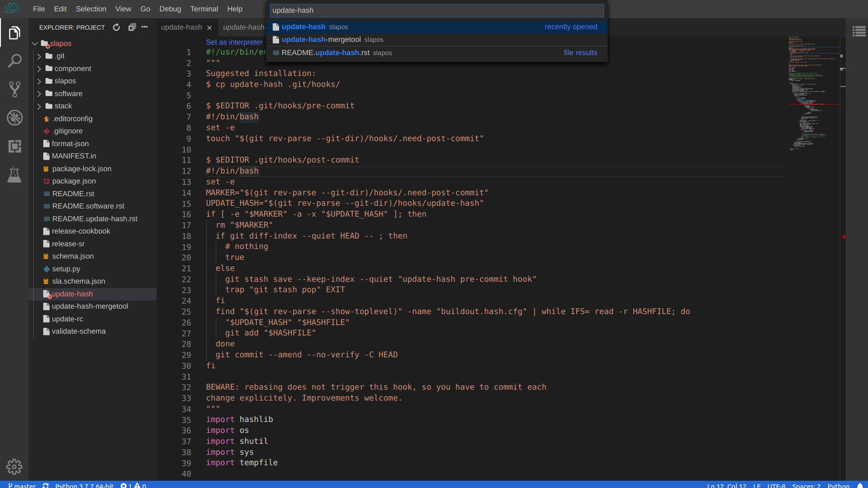Change the Python language mode
Screen dimensions: 868x488
coord(838,485)
